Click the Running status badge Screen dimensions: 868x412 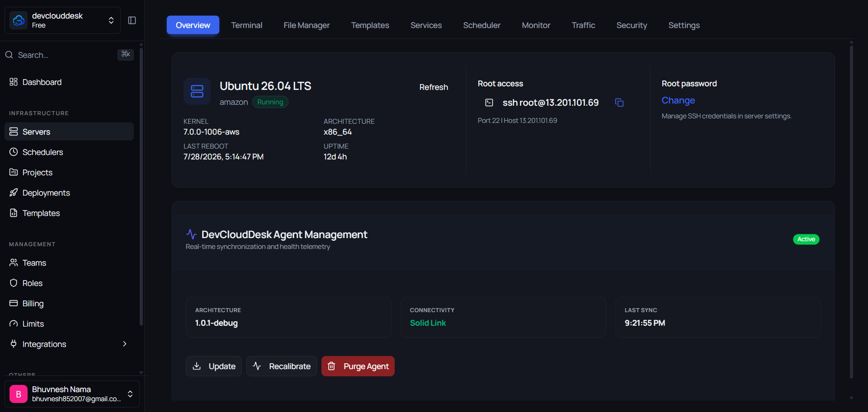(270, 102)
